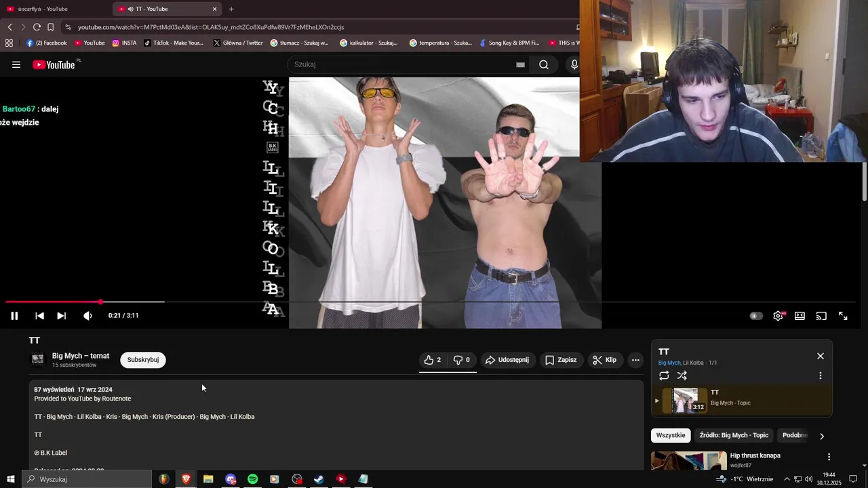
Task: Bookmark this page icon
Action: click(x=50, y=27)
